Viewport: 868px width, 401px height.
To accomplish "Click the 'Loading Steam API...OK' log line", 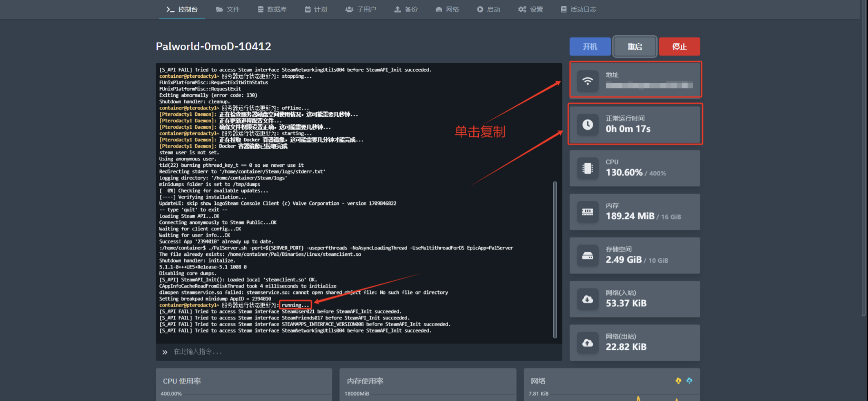I will coord(189,216).
